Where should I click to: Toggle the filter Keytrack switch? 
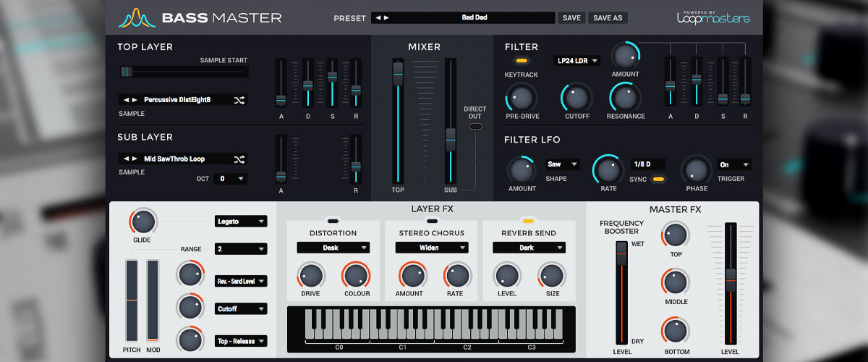click(521, 61)
